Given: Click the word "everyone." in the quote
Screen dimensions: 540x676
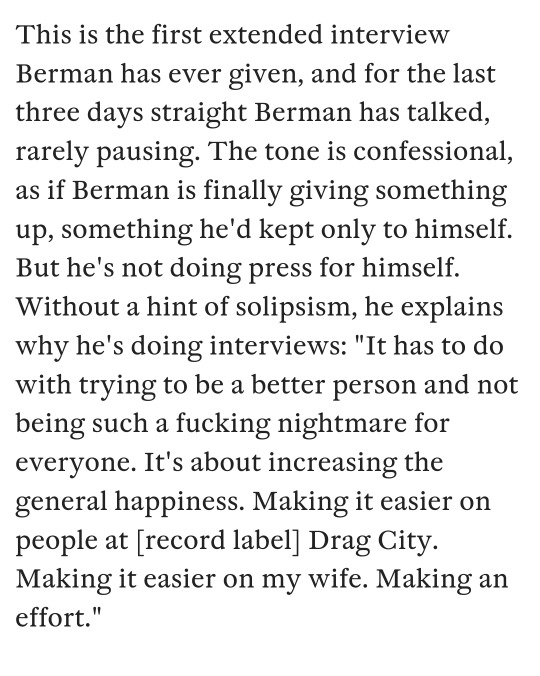Looking at the screenshot, I should click(x=72, y=463).
